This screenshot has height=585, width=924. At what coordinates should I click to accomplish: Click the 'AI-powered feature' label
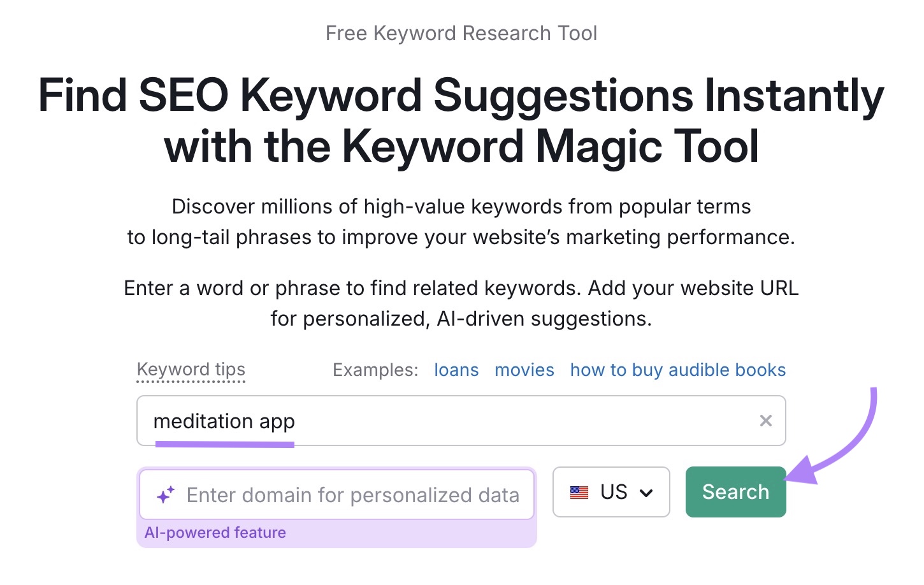(x=215, y=533)
